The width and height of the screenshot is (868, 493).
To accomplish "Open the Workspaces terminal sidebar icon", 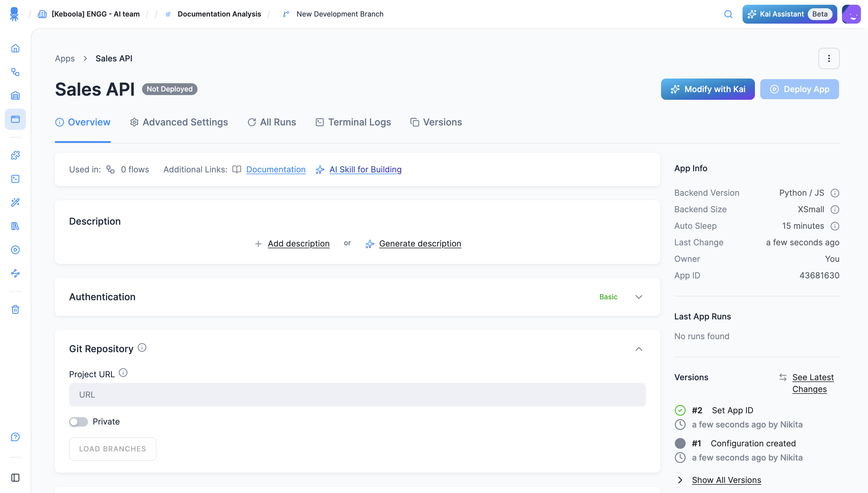I will (15, 179).
